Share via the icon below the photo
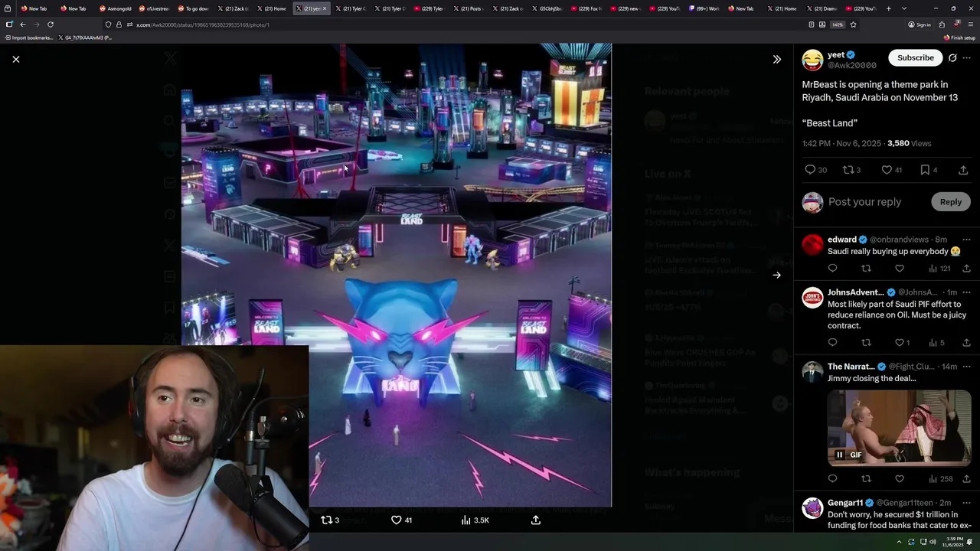Image resolution: width=980 pixels, height=551 pixels. (536, 520)
